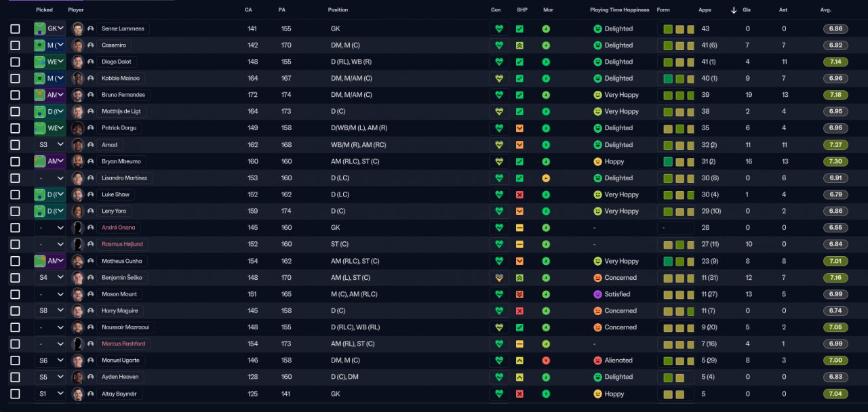This screenshot has height=412, width=868.
Task: Click Casemiro's condition heart icon
Action: [499, 45]
